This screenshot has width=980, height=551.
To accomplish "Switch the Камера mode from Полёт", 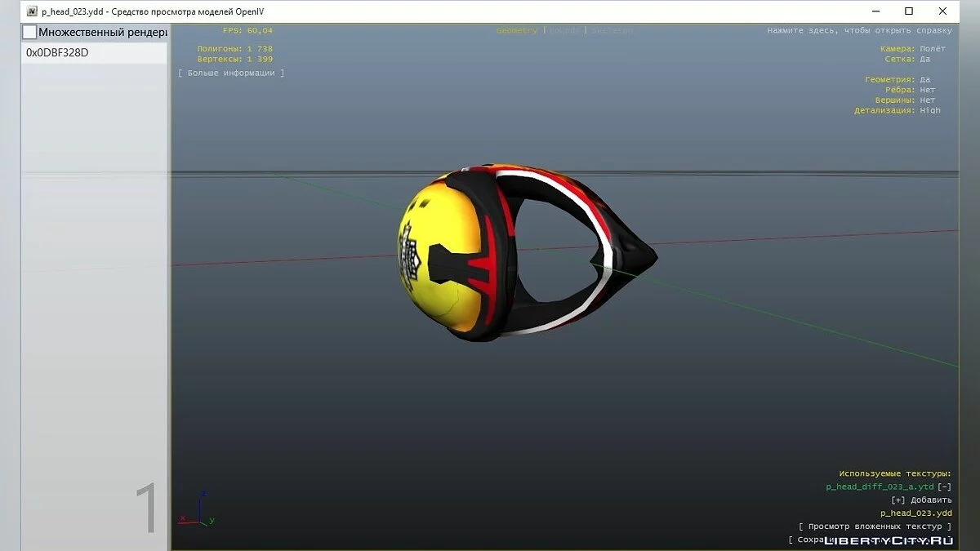I will pyautogui.click(x=933, y=49).
